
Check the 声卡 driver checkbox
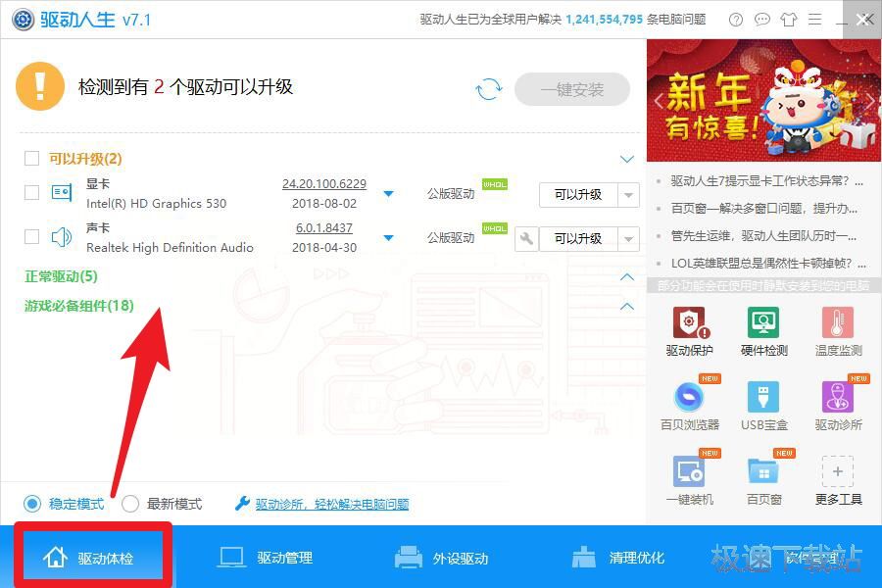click(31, 237)
